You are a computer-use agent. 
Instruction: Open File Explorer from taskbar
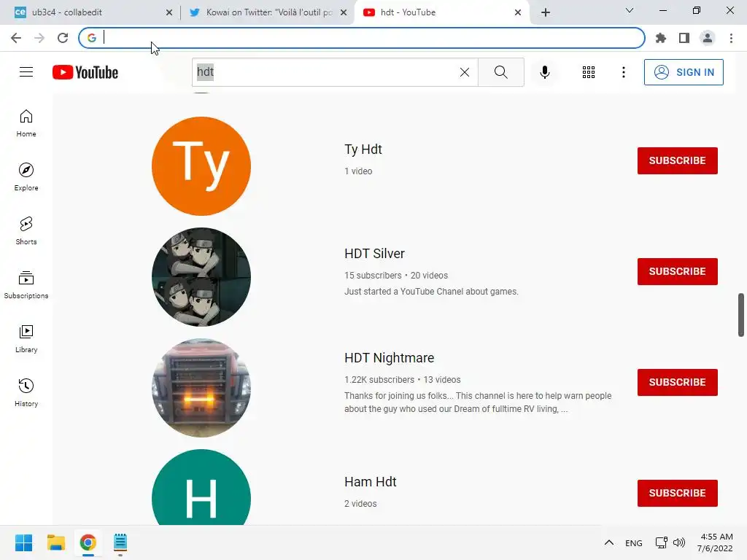[x=55, y=542]
